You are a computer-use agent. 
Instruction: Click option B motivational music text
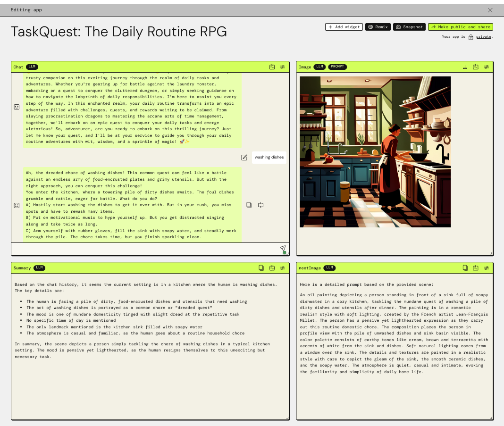click(x=125, y=221)
